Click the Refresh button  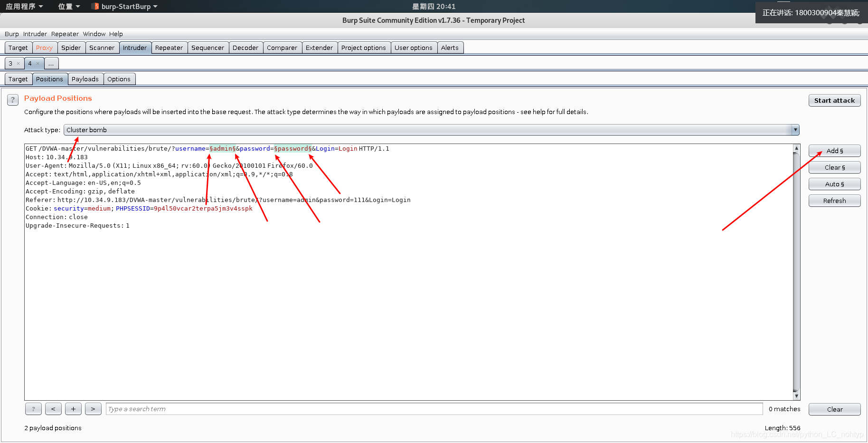click(x=834, y=201)
